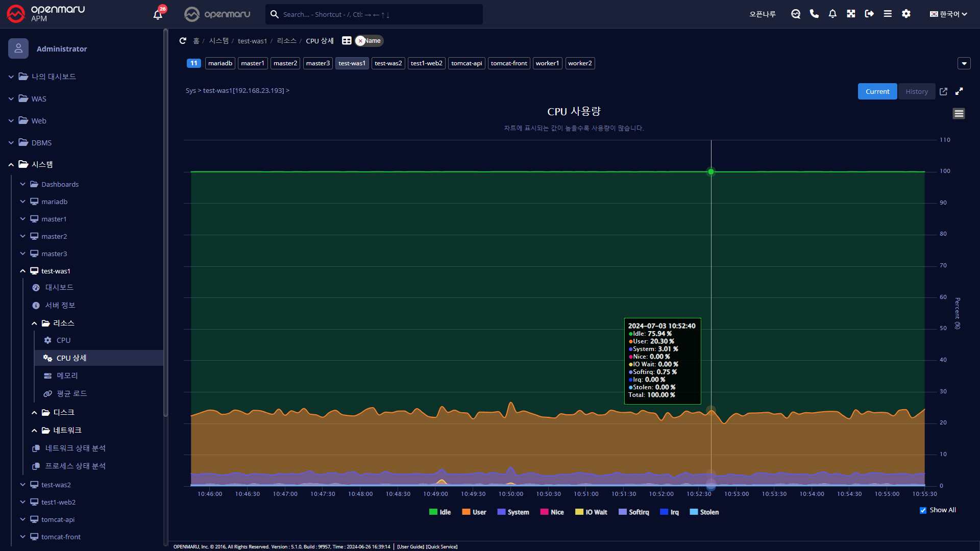Open the 한국어 language dropdown
The image size is (980, 551).
[x=948, y=14]
